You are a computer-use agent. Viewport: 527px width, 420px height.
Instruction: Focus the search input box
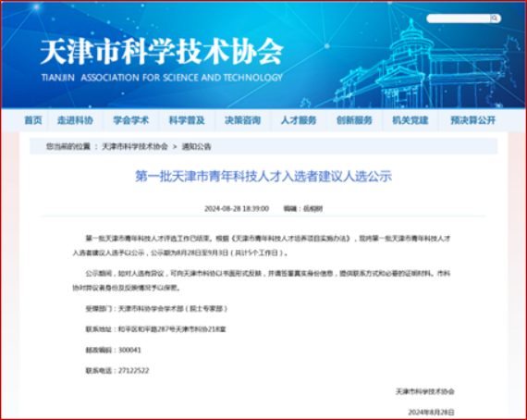[x=459, y=19]
